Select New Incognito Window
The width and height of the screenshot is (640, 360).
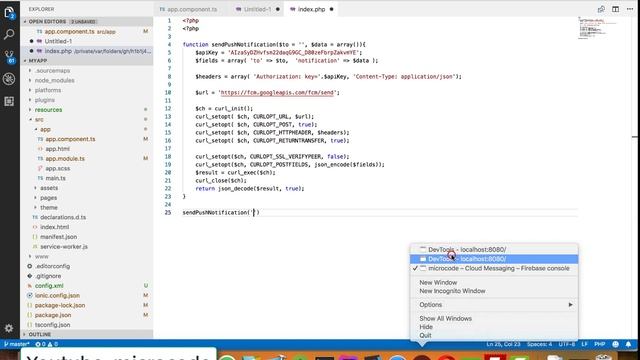point(452,291)
